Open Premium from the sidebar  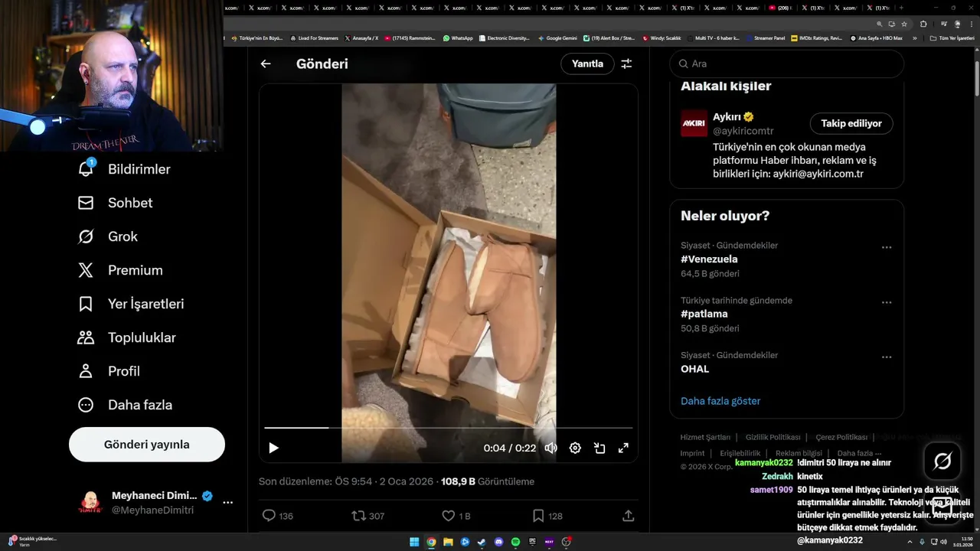[x=119, y=270]
